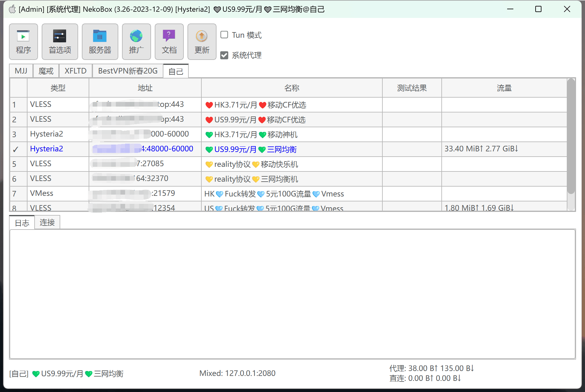The height and width of the screenshot is (392, 585).
Task: Switch to the 日志 log tab
Action: click(x=22, y=223)
